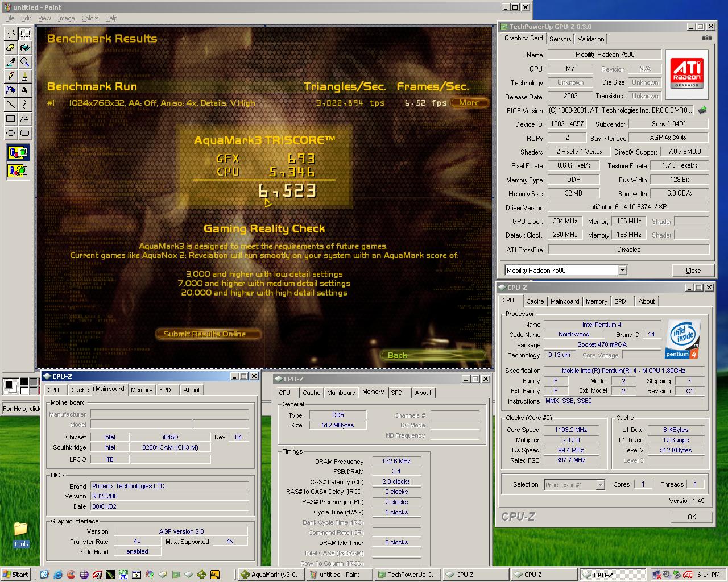Switch to the Sensors tab in GPU-Z
Viewport: 728px width, 582px height.
[560, 39]
